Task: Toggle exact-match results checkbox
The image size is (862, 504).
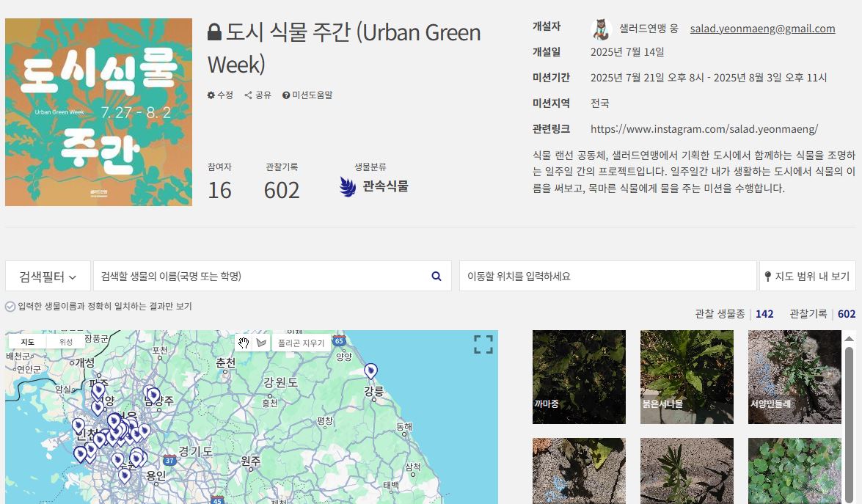Action: (x=10, y=307)
